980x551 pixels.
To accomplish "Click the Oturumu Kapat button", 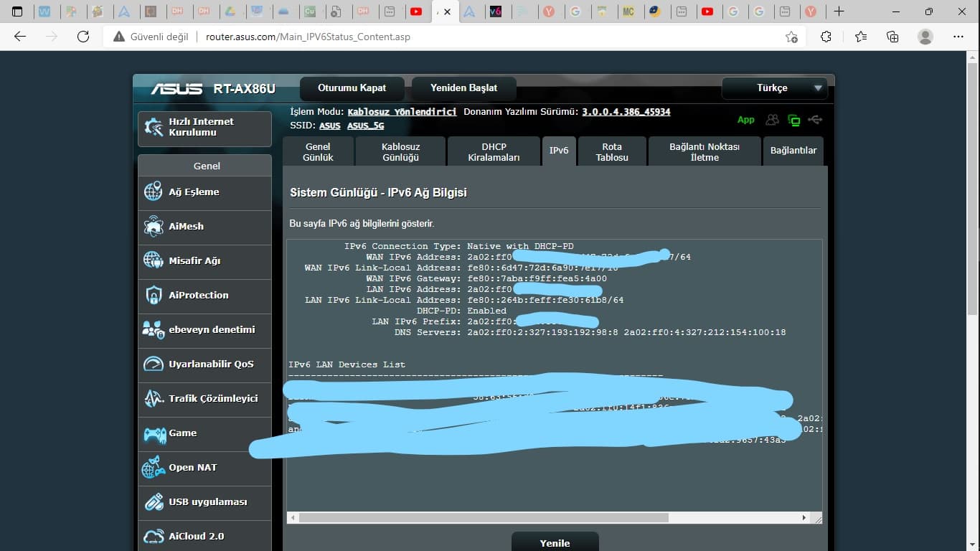I will tap(352, 88).
